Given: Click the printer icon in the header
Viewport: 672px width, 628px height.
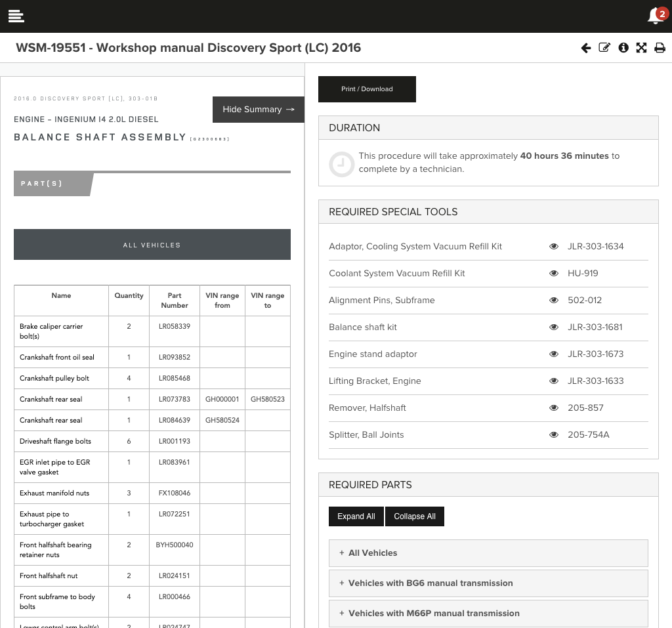Looking at the screenshot, I should pos(660,48).
